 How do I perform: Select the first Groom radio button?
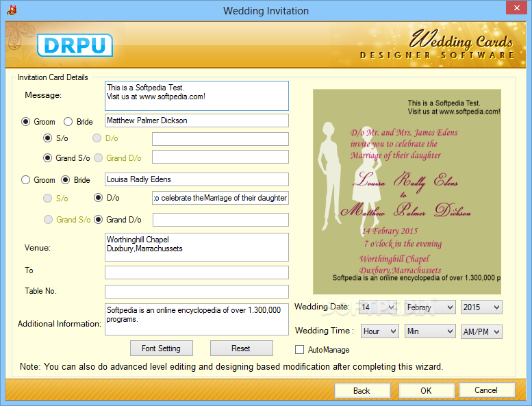coord(26,121)
